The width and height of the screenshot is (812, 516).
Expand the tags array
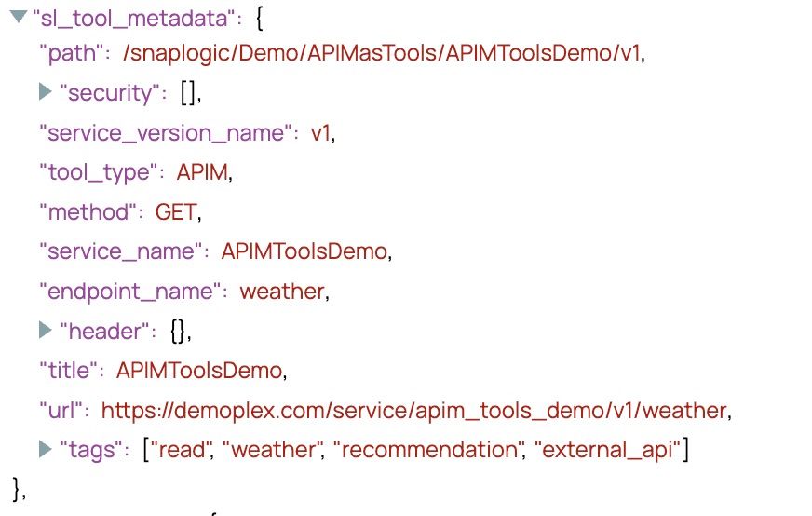pyautogui.click(x=47, y=450)
